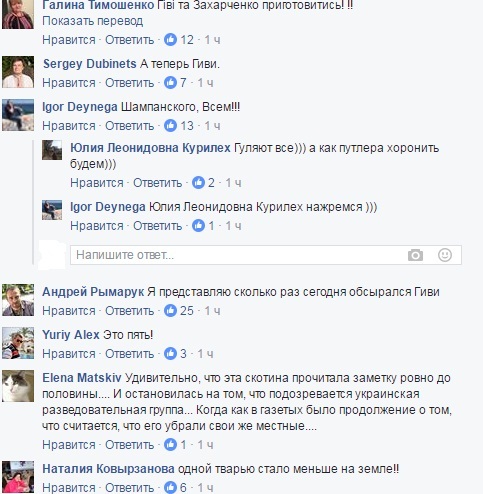Click 'Ответить' under Yuriy Alex's comment
This screenshot has width=483, height=494.
(130, 354)
